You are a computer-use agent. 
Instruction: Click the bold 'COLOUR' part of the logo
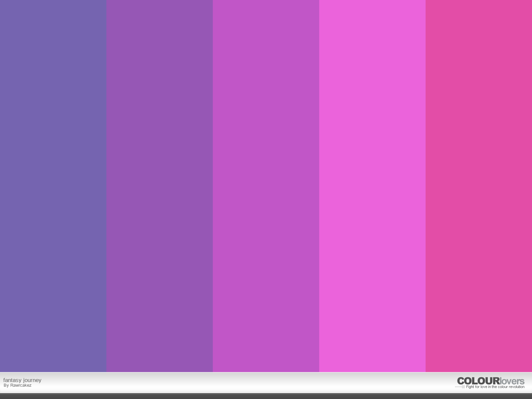tap(478, 381)
